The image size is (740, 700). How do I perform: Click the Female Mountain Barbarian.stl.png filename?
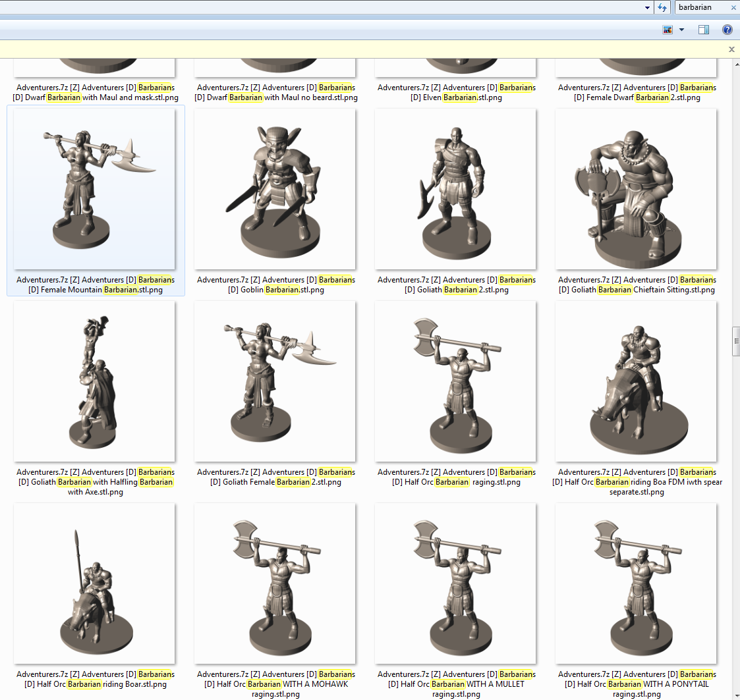click(96, 285)
